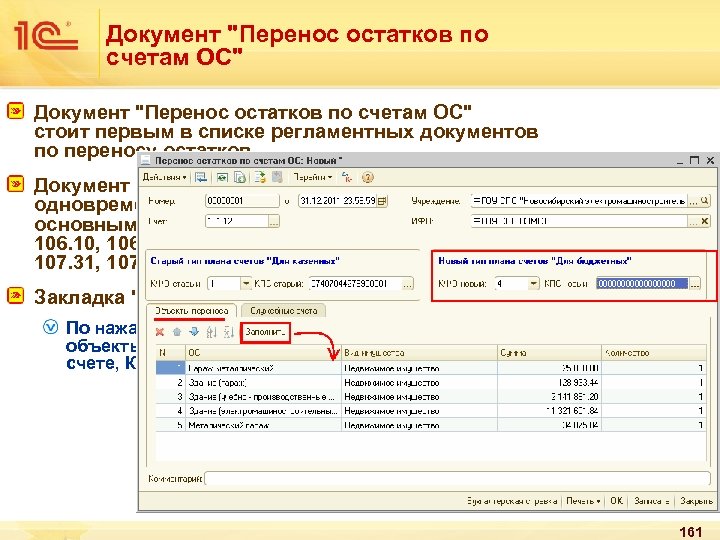This screenshot has height=540, width=720.
Task: Move the row down with the blue arrow icon
Action: click(194, 332)
